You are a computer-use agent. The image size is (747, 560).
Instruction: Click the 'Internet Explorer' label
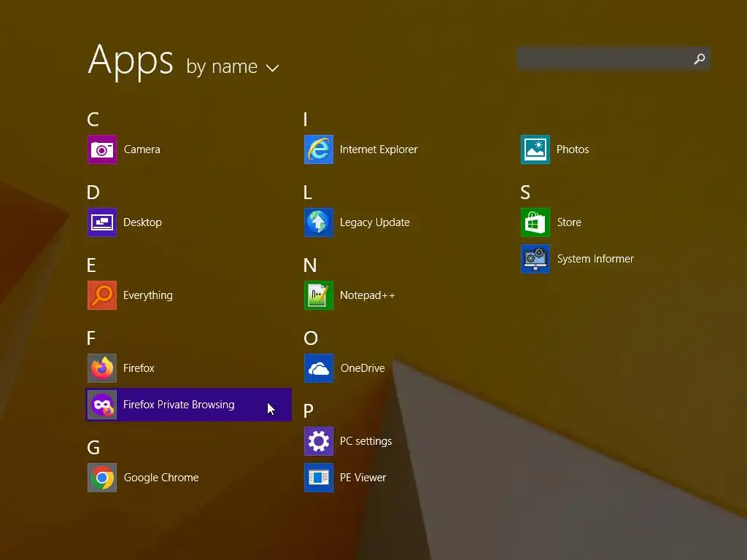(x=379, y=149)
